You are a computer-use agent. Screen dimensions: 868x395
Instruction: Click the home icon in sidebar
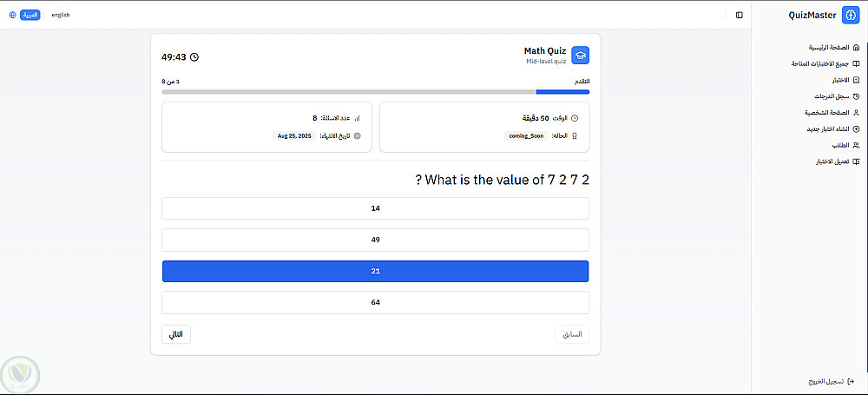click(x=857, y=47)
